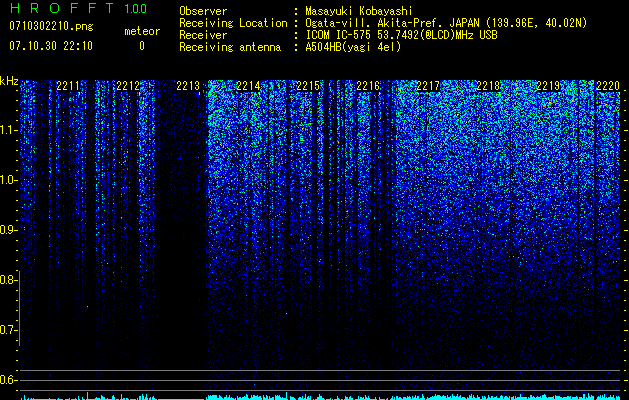629x400 pixels.
Task: Click the 1.1 frequency axis label
Action: point(8,130)
